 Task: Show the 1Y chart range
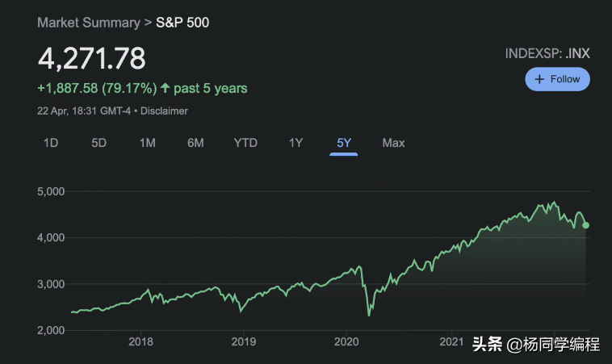pos(296,143)
